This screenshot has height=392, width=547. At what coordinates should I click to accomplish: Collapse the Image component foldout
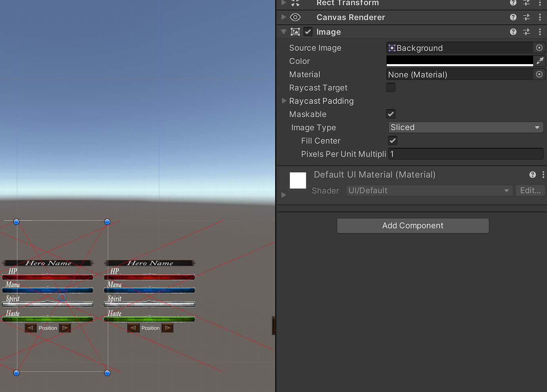click(284, 32)
